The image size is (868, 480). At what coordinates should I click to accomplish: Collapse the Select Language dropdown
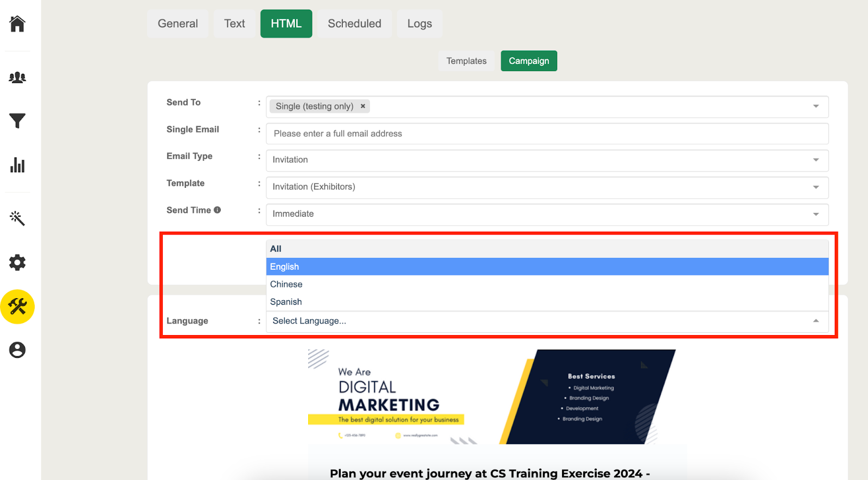(x=547, y=321)
